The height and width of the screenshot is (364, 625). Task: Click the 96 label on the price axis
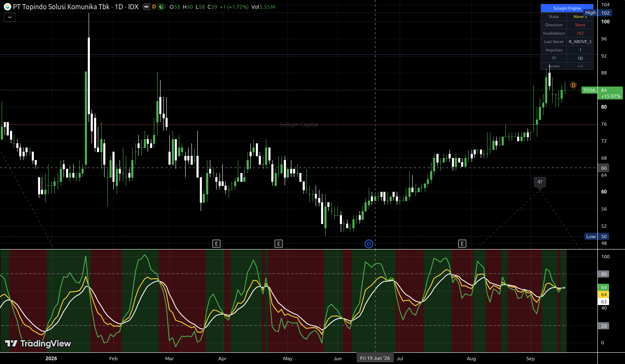pos(604,39)
